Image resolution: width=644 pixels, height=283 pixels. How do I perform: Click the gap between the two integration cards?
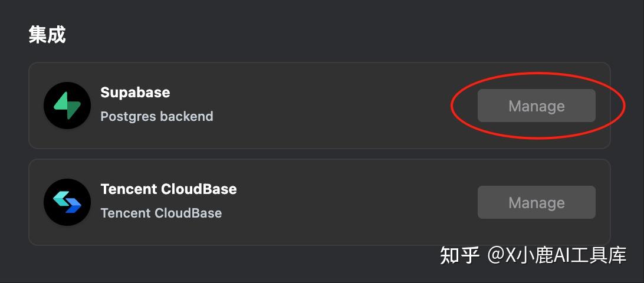pos(318,154)
